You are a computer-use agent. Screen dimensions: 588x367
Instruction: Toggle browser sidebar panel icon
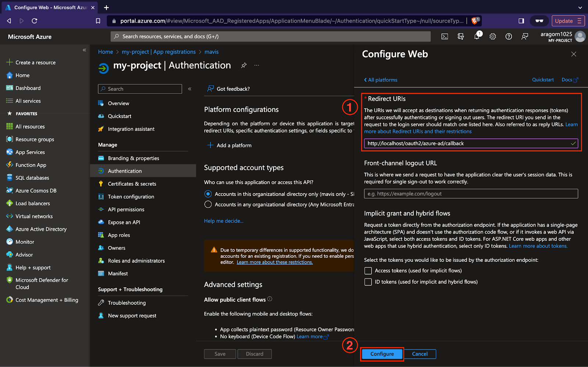coord(521,21)
